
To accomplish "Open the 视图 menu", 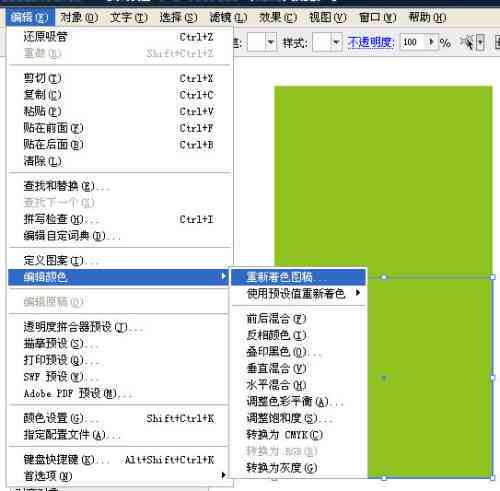I will 328,17.
